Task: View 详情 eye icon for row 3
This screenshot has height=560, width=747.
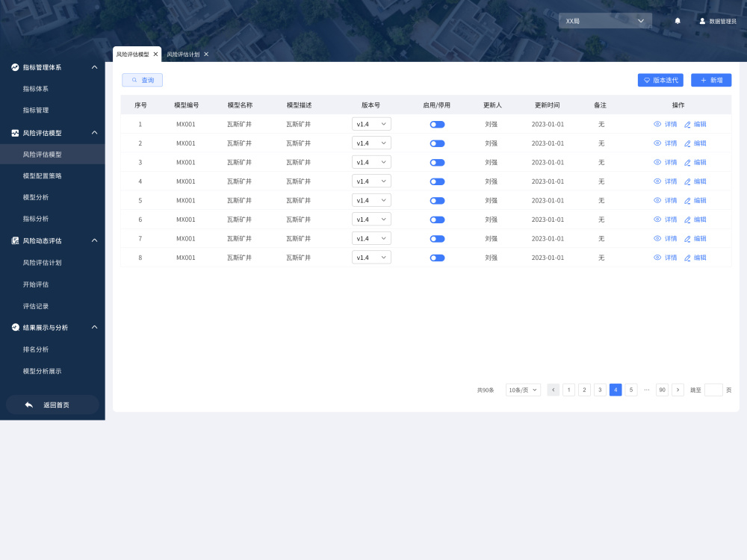Action: [x=657, y=162]
